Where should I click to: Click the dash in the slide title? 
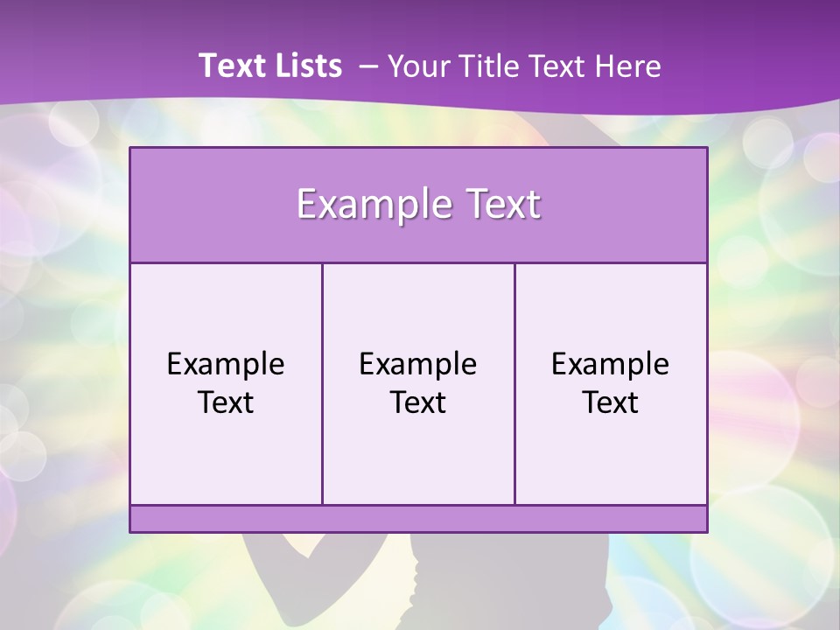(368, 66)
